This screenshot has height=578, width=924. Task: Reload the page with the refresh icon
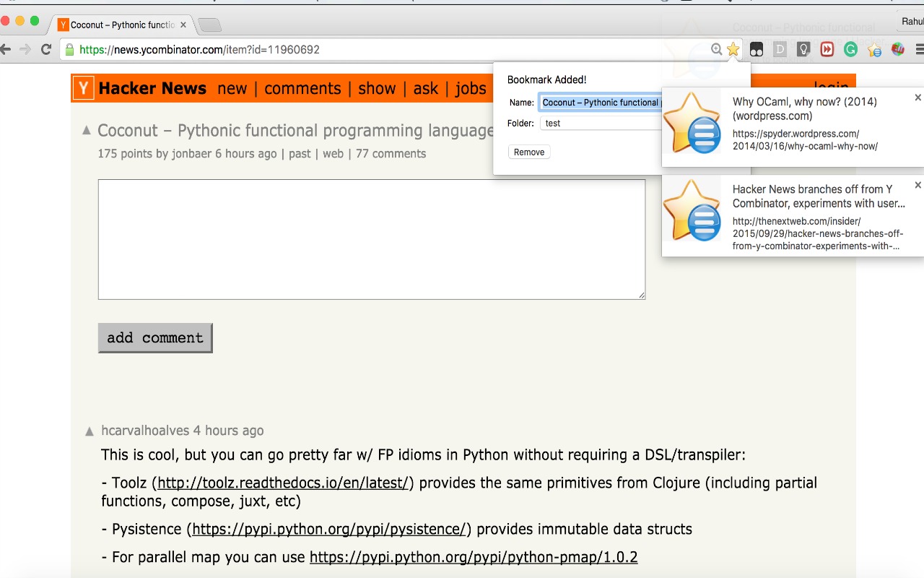[x=46, y=49]
